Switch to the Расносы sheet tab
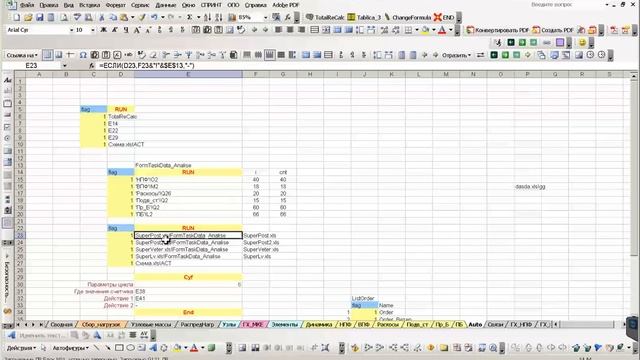Image resolution: width=640 pixels, height=360 pixels. (x=387, y=324)
